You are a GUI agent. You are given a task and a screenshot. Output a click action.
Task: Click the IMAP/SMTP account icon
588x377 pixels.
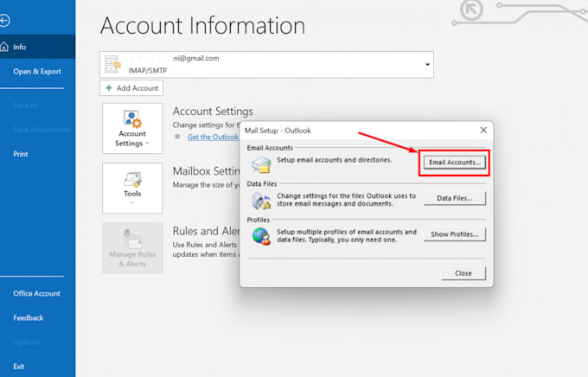[113, 64]
